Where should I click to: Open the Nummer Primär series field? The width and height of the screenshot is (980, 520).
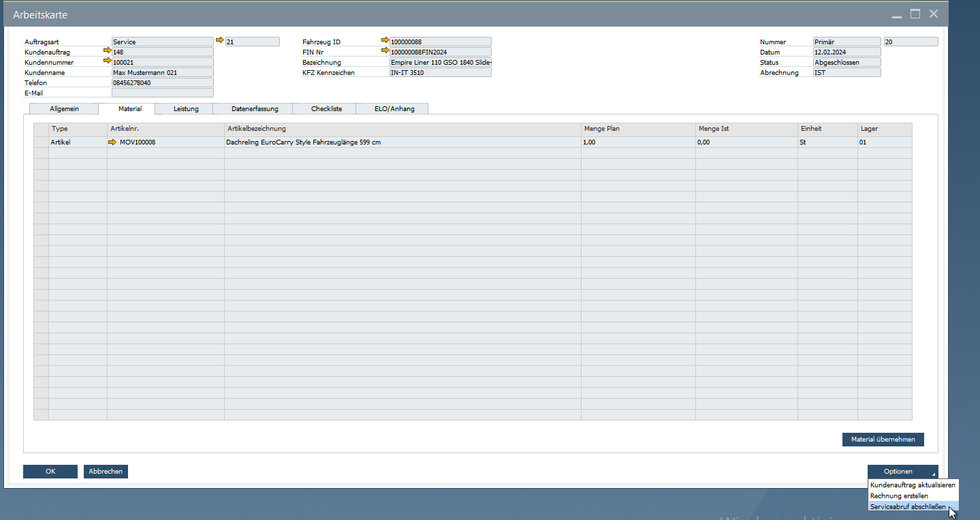(x=847, y=42)
